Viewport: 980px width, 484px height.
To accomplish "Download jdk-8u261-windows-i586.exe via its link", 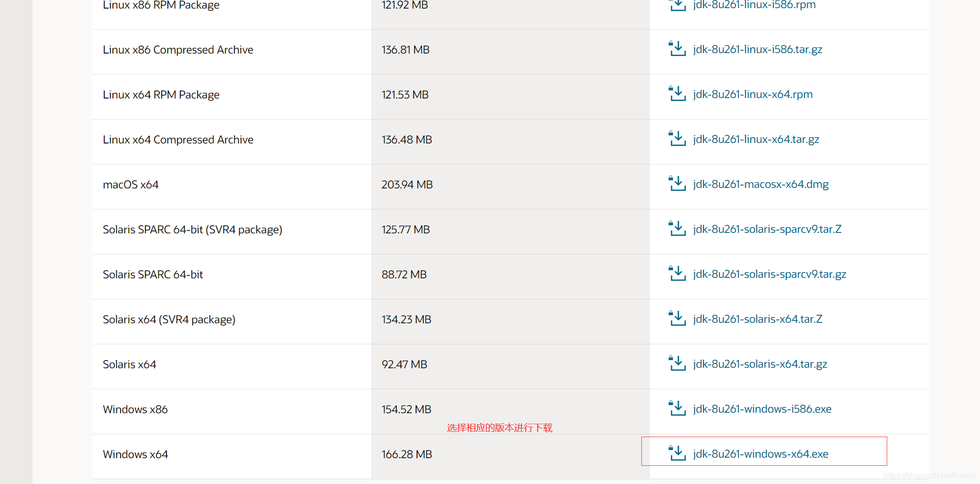I will click(x=762, y=409).
